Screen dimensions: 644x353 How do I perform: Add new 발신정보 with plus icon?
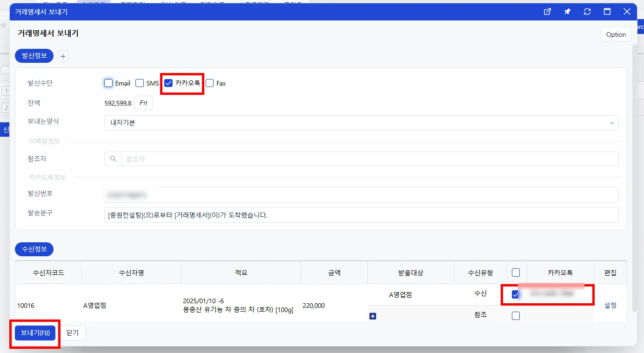[63, 56]
